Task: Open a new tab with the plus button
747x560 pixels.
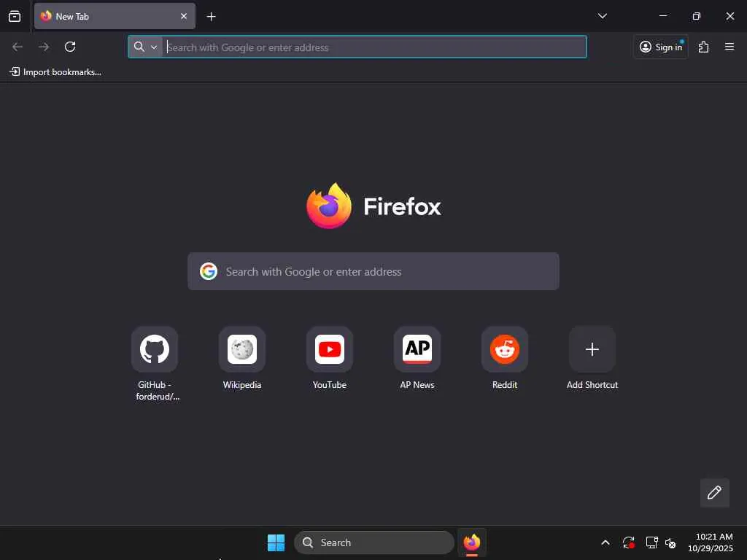Action: pyautogui.click(x=211, y=17)
